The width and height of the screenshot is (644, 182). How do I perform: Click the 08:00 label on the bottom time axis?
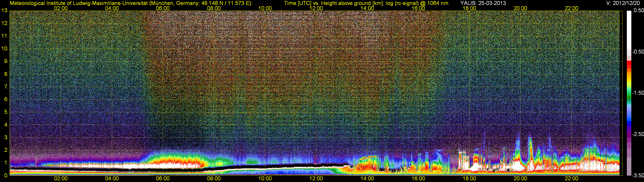(x=214, y=179)
